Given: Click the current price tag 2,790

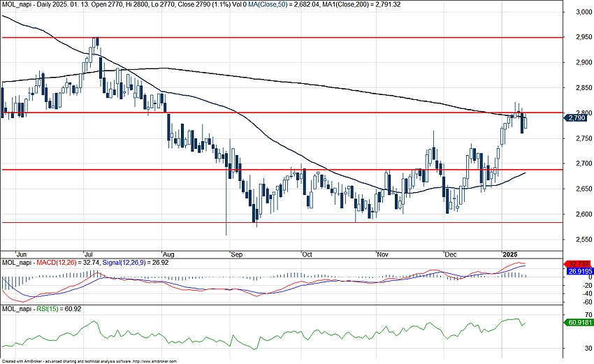Looking at the screenshot, I should click(x=575, y=118).
